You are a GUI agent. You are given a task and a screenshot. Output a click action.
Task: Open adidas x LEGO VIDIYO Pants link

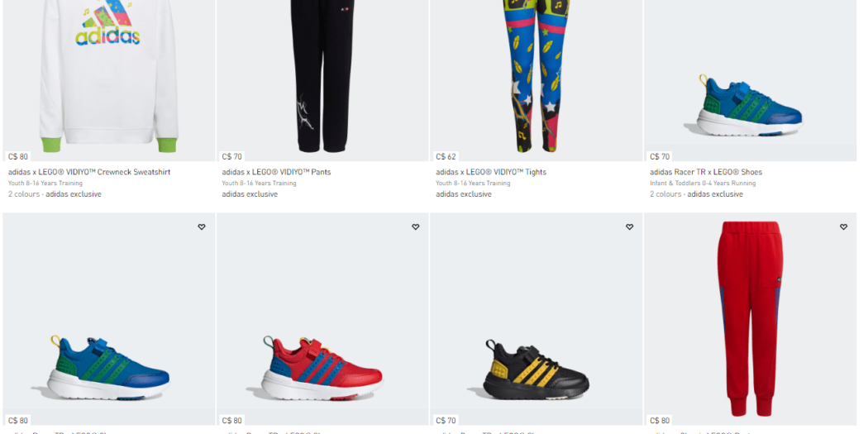276,172
